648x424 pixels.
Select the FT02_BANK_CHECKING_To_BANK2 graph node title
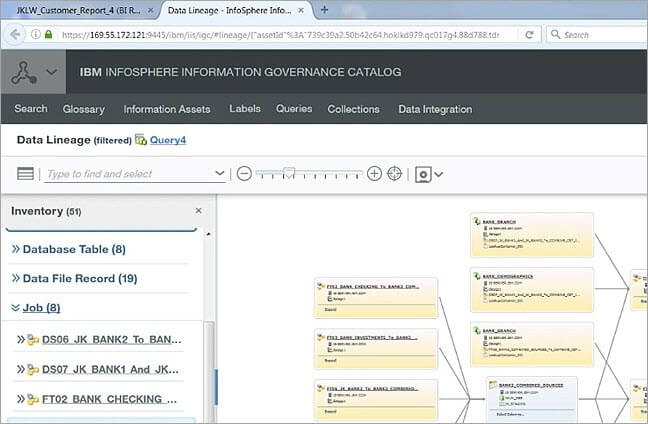(x=373, y=286)
